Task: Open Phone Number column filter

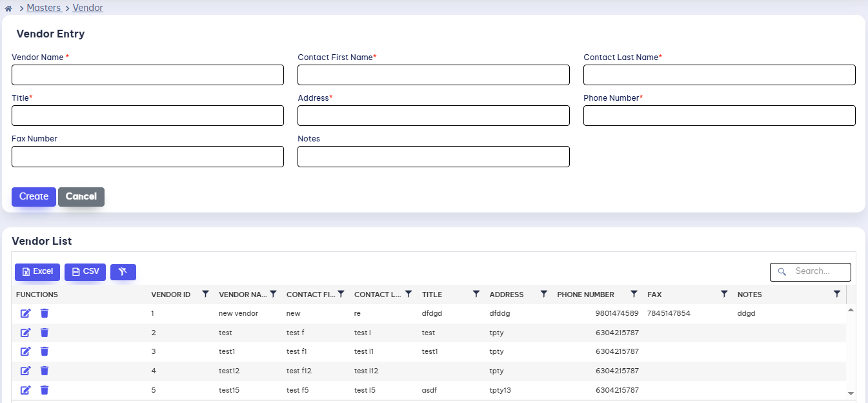Action: tap(634, 294)
